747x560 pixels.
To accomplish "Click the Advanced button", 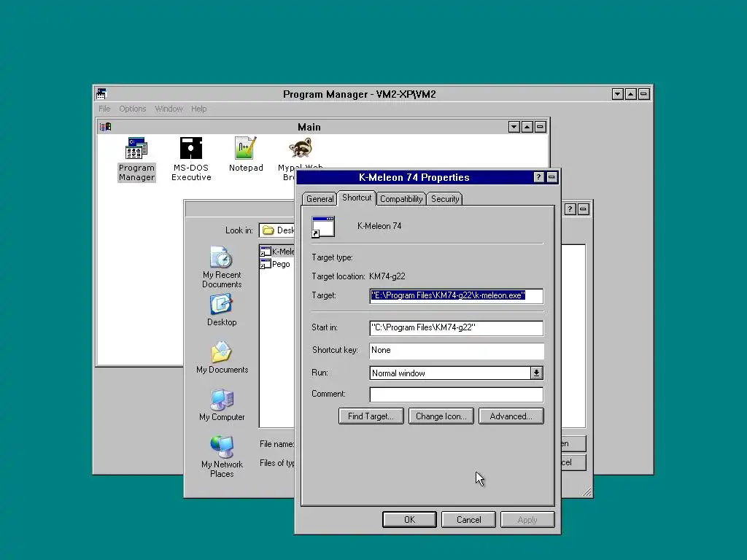I will [511, 416].
